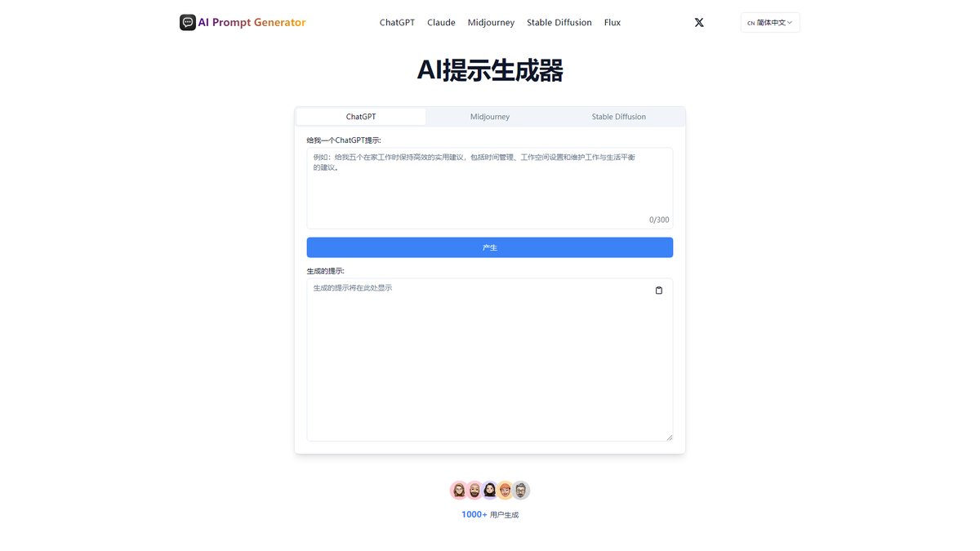This screenshot has width=980, height=551.
Task: Click the 1000+ 用户生成 text
Action: 490,515
